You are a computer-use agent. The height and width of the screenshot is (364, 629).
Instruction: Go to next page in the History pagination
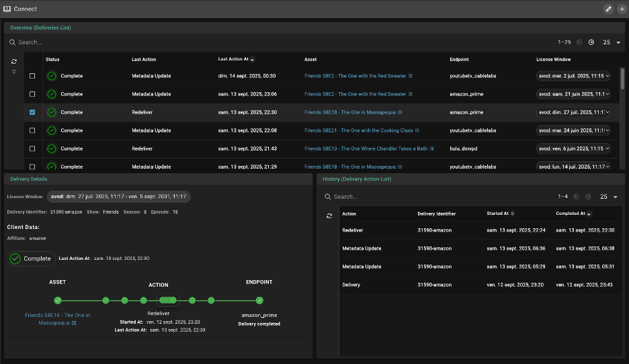[588, 197]
